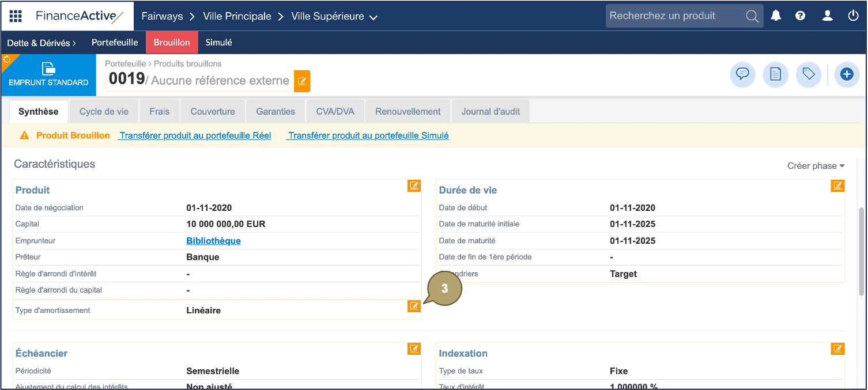Expand the Dette & Dérivés menu
This screenshot has height=390, width=868.
click(x=41, y=43)
